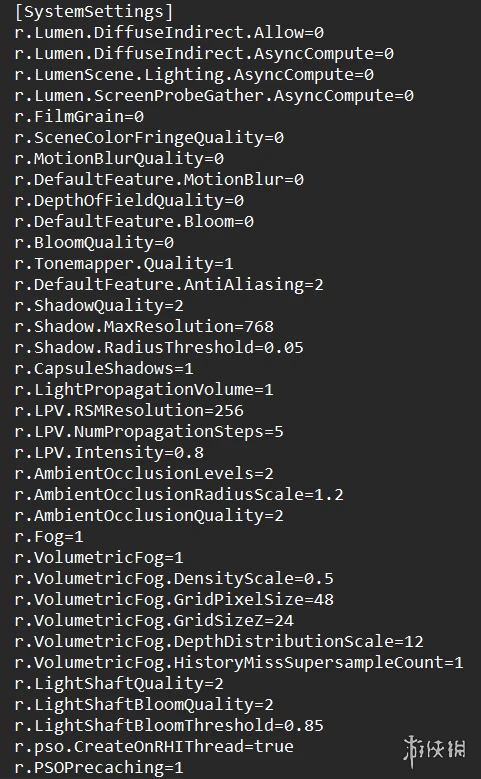This screenshot has width=481, height=779.
Task: Click r.VolumetricFog.GridPixelSize=48 line
Action: (174, 599)
